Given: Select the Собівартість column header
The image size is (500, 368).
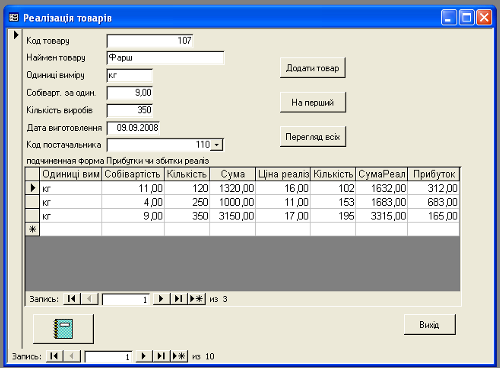Looking at the screenshot, I should (133, 174).
